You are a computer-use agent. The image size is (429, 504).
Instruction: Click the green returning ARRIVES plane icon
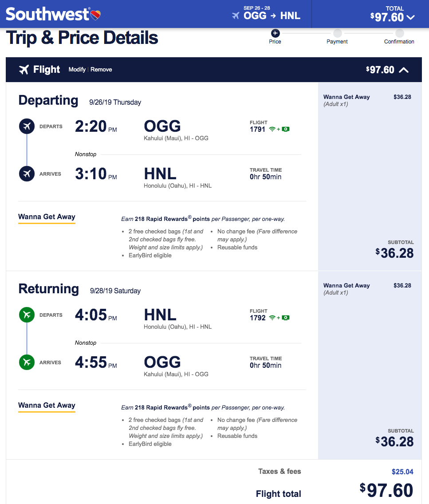coord(27,362)
